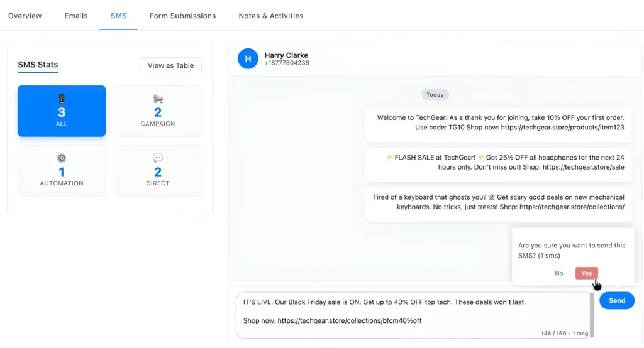Click the Today date badge

point(435,95)
